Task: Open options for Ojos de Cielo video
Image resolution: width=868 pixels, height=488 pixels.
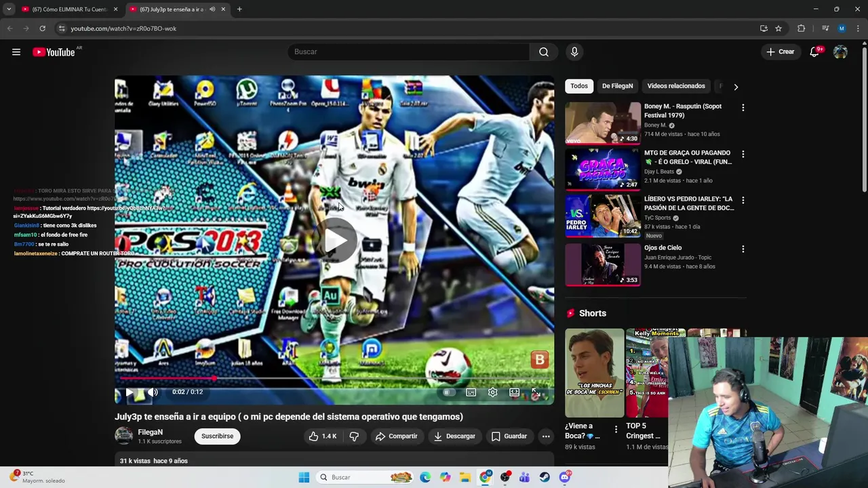Action: tap(743, 249)
